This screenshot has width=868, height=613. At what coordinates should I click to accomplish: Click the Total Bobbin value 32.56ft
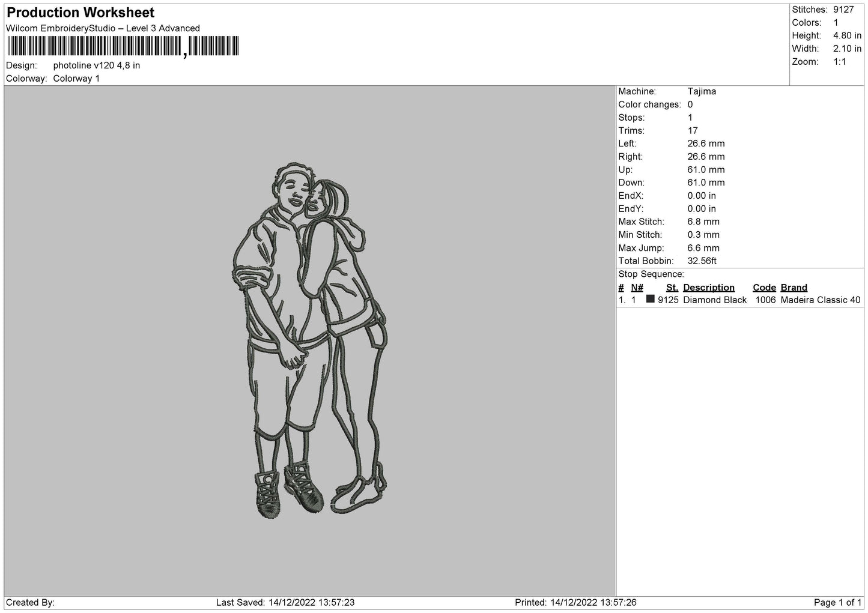702,261
